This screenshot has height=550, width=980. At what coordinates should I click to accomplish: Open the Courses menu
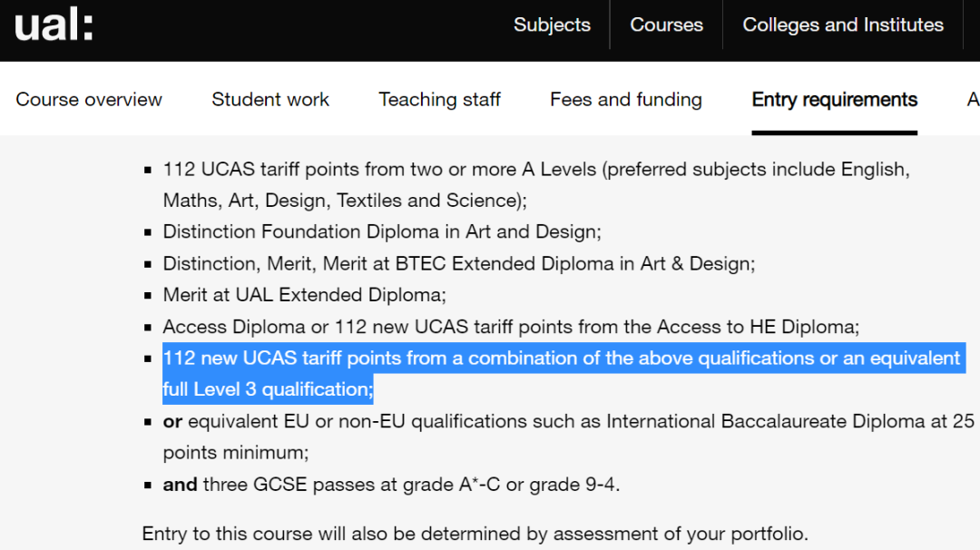[666, 25]
